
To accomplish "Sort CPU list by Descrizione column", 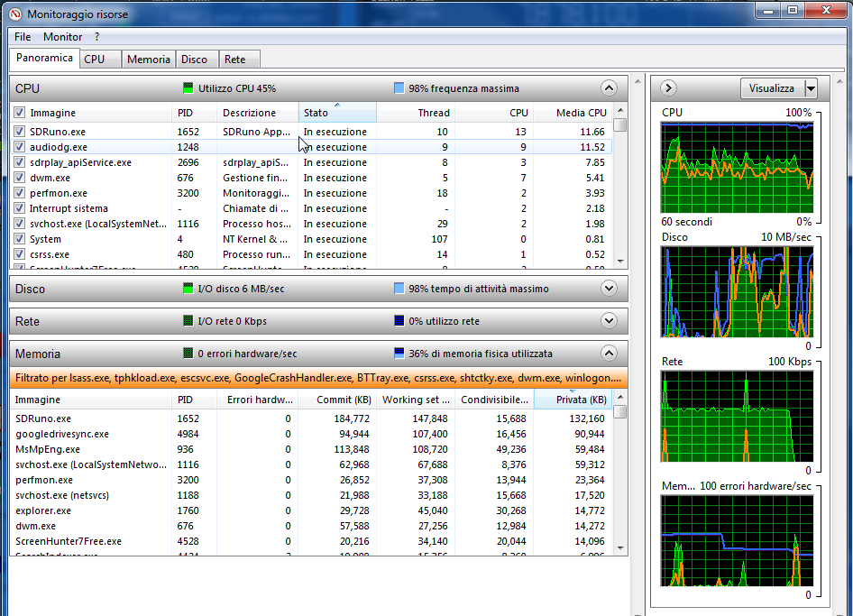I will click(257, 113).
